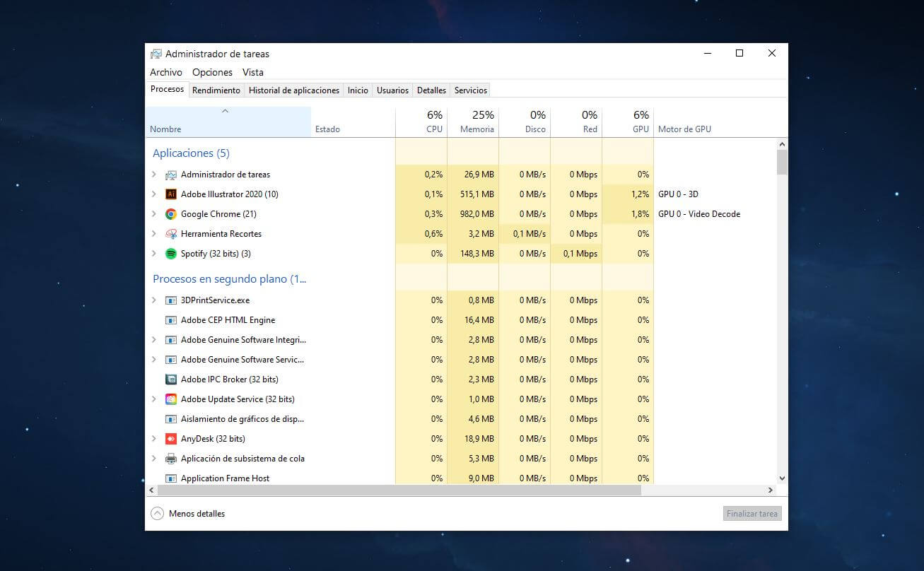Expand the Google Chrome process group
The image size is (924, 571).
click(x=154, y=214)
